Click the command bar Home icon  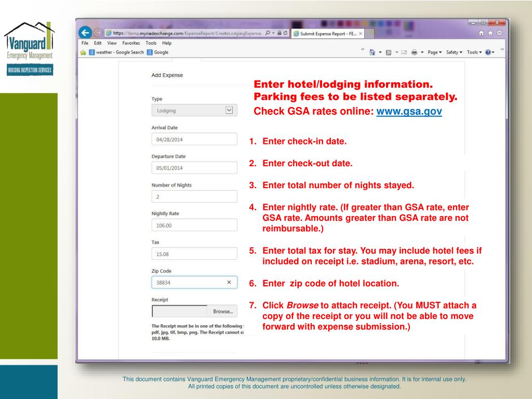372,52
